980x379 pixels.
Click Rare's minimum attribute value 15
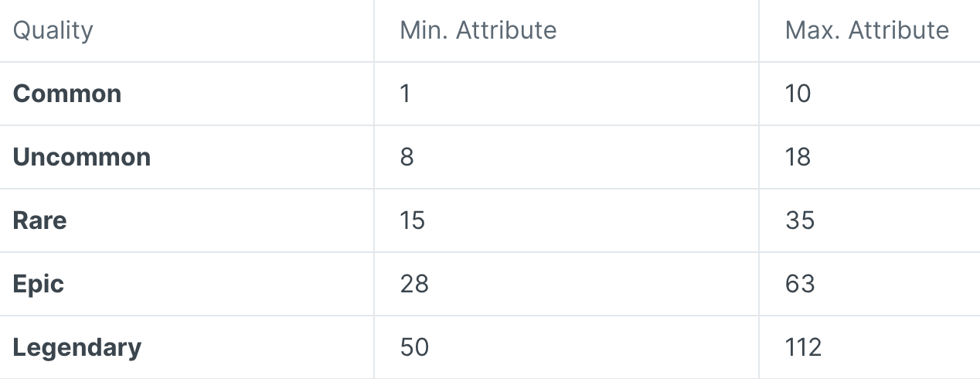[x=413, y=221]
